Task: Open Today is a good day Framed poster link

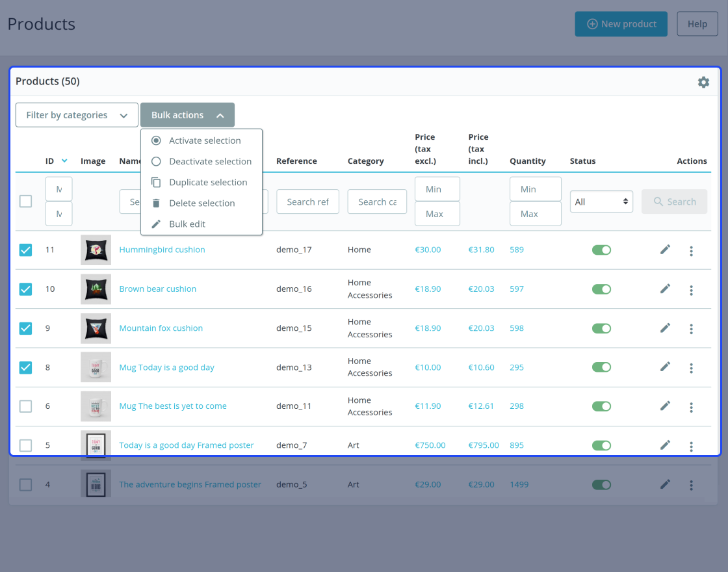Action: coord(186,445)
